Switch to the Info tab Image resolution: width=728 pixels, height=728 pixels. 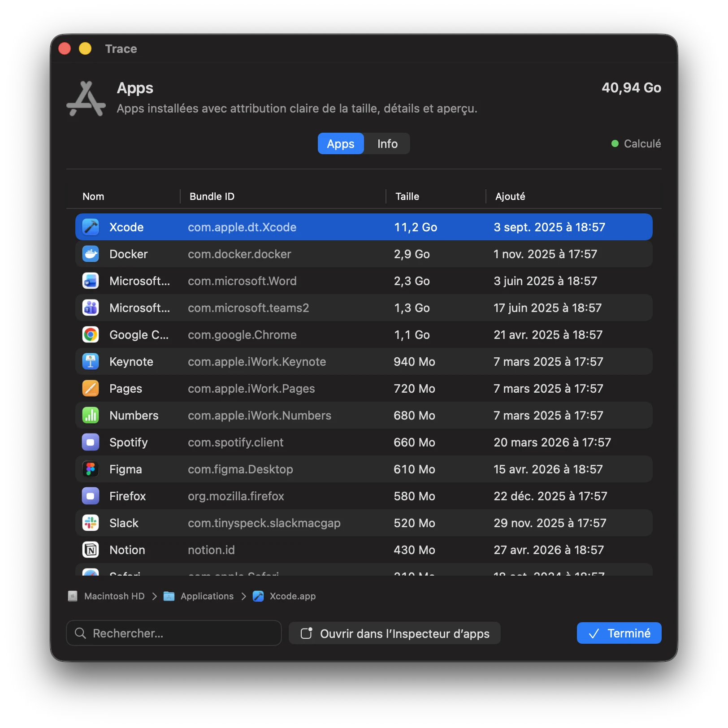click(387, 143)
